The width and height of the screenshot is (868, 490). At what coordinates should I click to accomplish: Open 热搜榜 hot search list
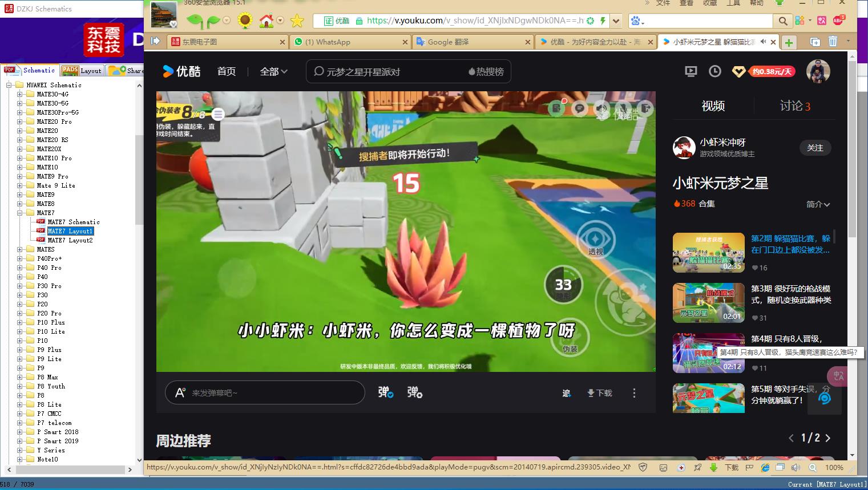[487, 72]
